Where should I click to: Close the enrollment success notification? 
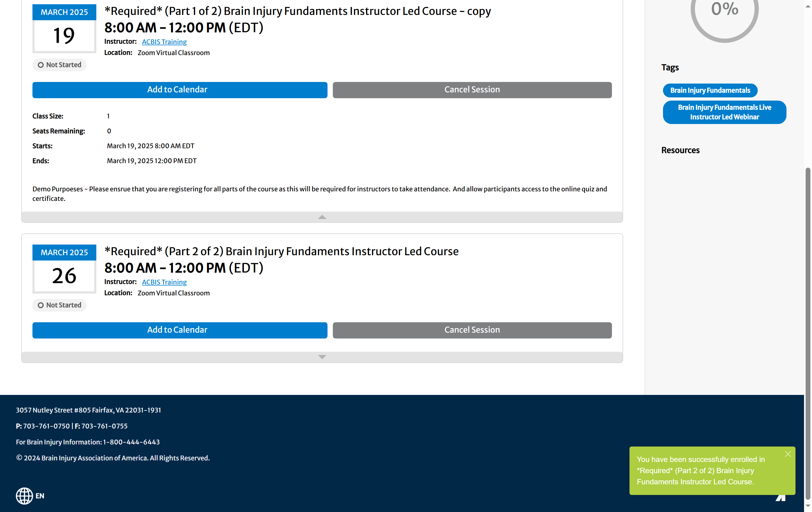tap(787, 454)
